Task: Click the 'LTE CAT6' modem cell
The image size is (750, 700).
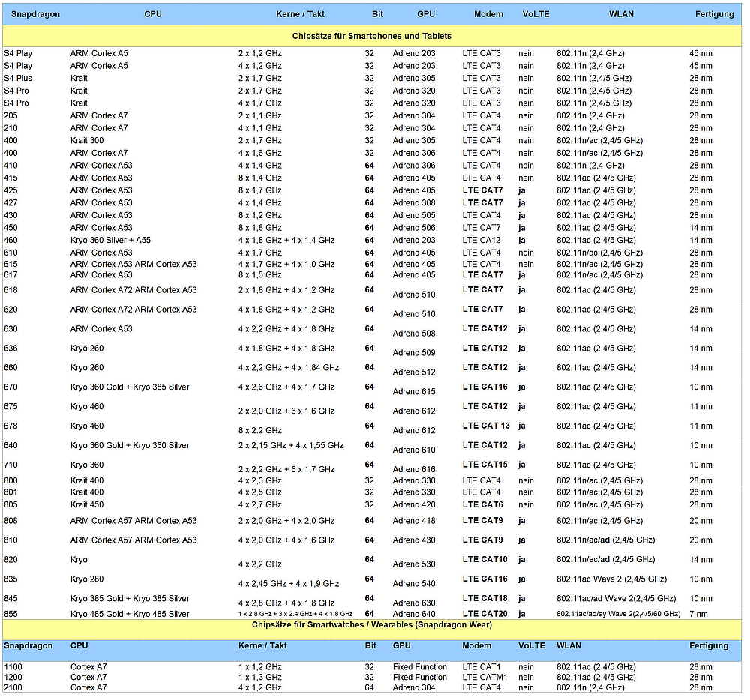Action: click(x=482, y=504)
